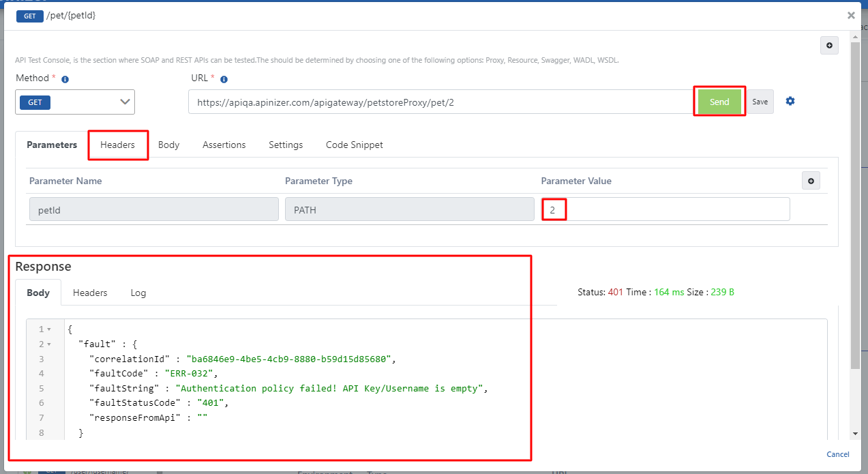
Task: Add a parameter row using the table's plus icon
Action: coord(811,181)
